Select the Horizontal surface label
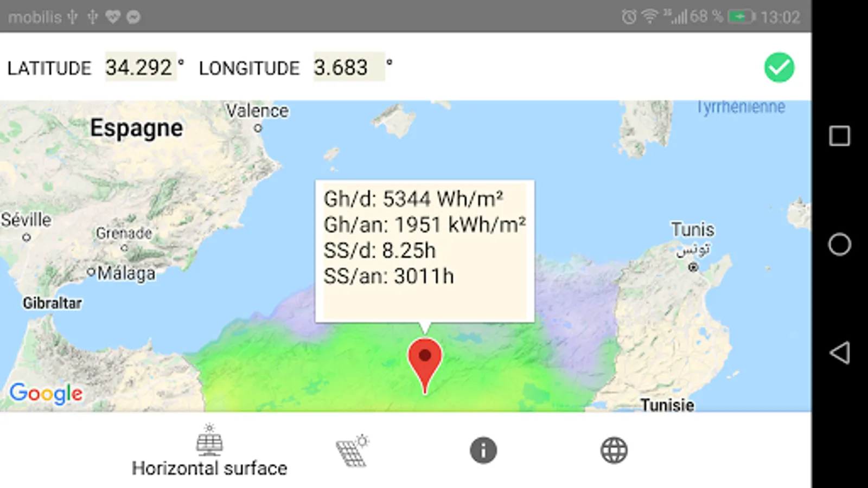The width and height of the screenshot is (868, 488). (209, 468)
